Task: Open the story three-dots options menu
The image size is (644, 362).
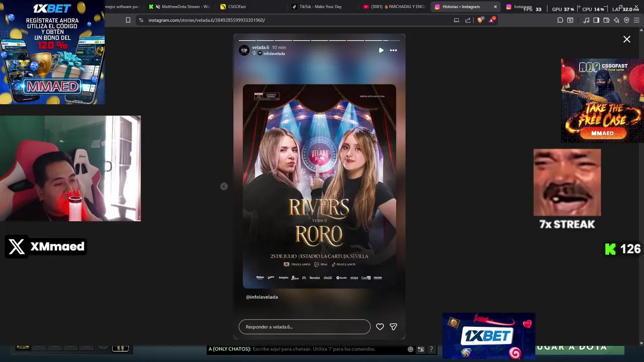Action: tap(393, 50)
